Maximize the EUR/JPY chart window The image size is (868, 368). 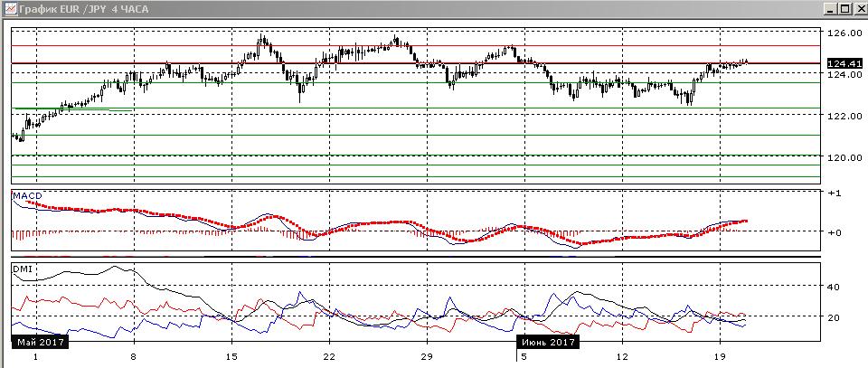tap(844, 9)
